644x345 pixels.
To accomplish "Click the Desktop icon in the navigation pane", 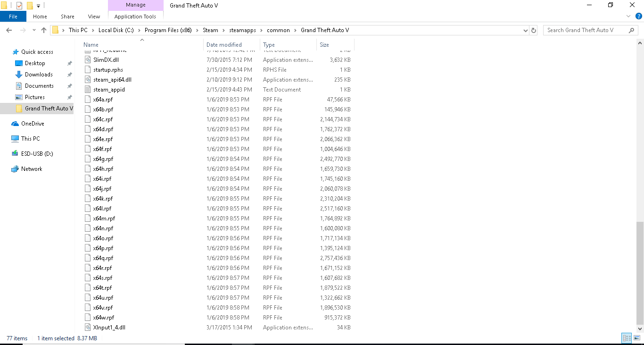I will [x=19, y=63].
